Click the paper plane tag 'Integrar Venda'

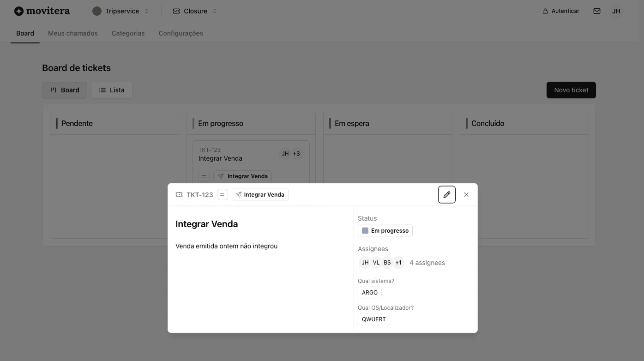pos(260,194)
